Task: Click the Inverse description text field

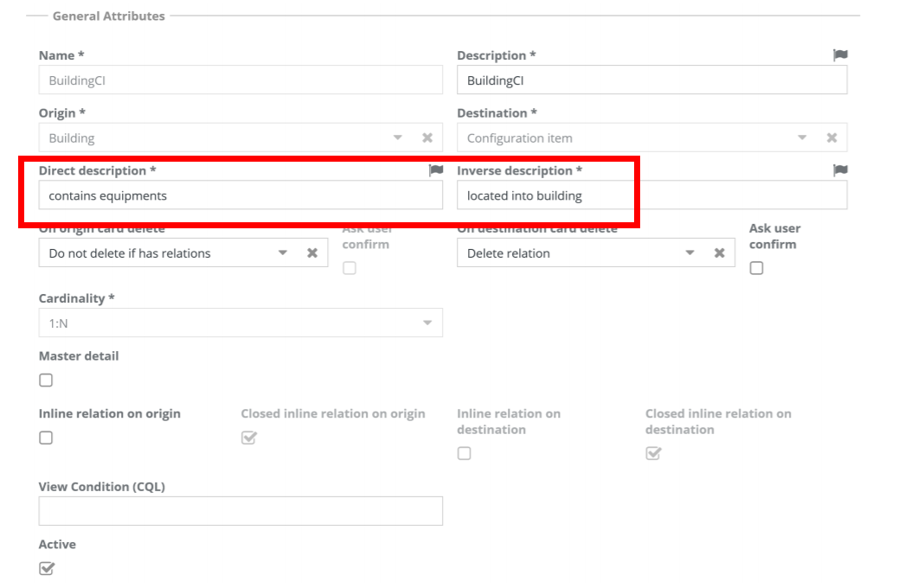Action: 651,195
